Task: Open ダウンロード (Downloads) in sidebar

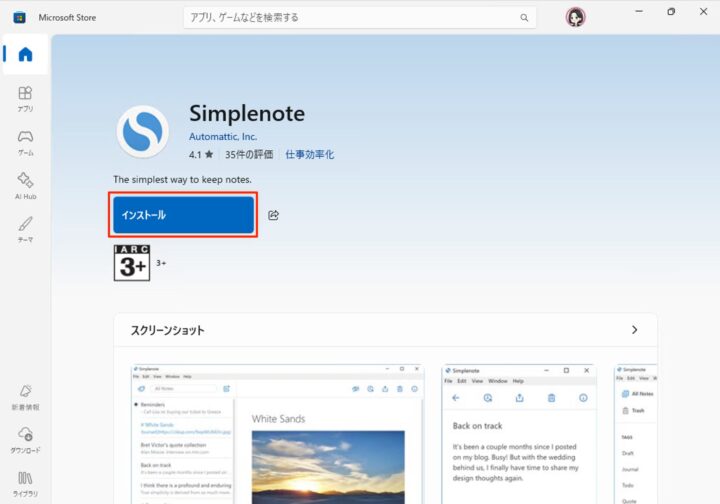Action: (x=25, y=440)
